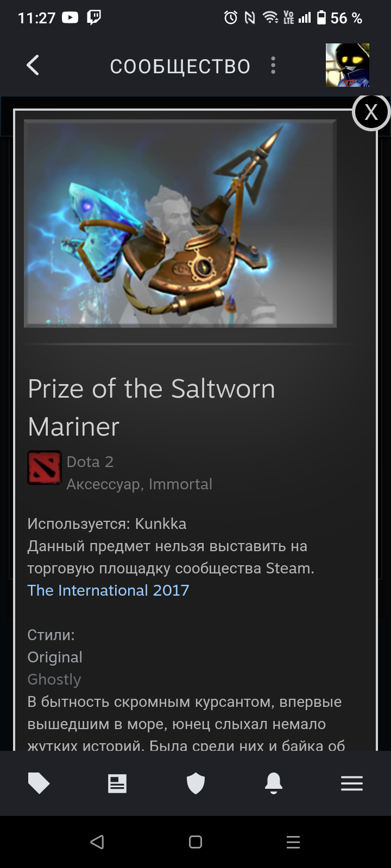
Task: Tap the Android home navigation button
Action: click(x=195, y=842)
